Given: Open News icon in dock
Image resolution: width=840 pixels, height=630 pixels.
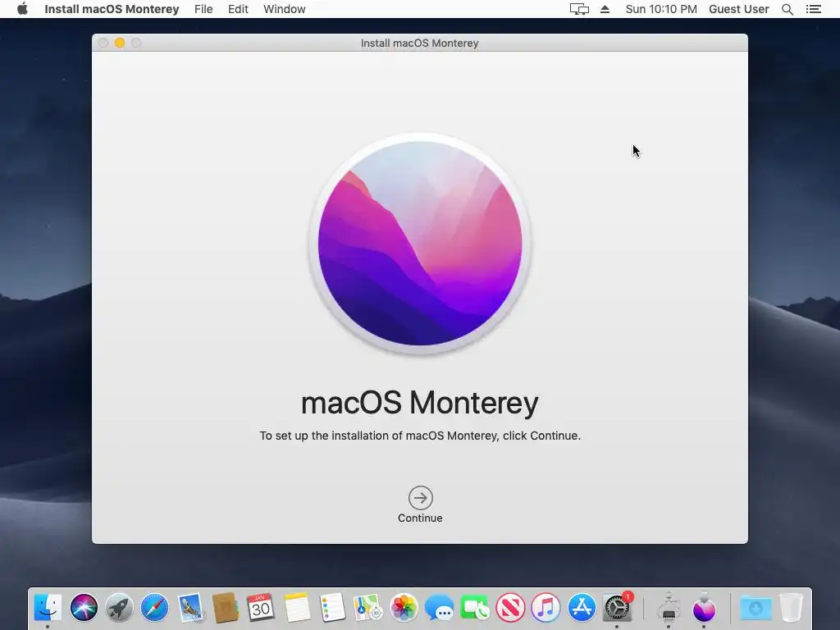Looking at the screenshot, I should [x=510, y=608].
